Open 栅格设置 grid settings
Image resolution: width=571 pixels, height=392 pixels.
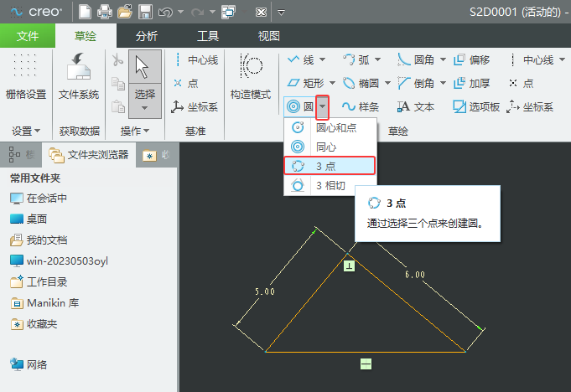(x=25, y=76)
